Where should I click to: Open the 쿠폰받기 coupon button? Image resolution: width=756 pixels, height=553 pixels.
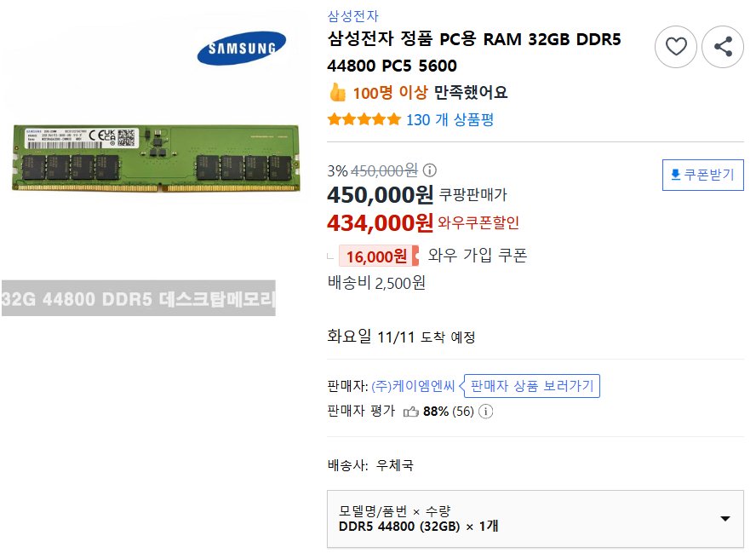(703, 175)
